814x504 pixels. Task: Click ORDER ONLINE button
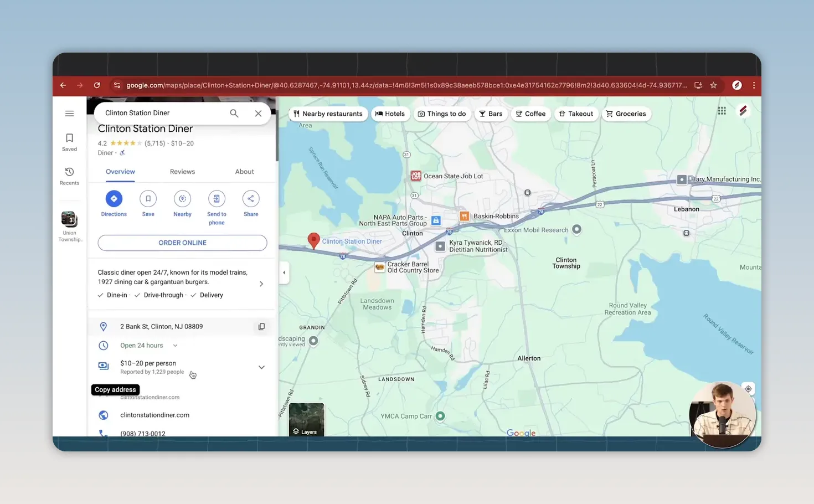[x=182, y=243]
